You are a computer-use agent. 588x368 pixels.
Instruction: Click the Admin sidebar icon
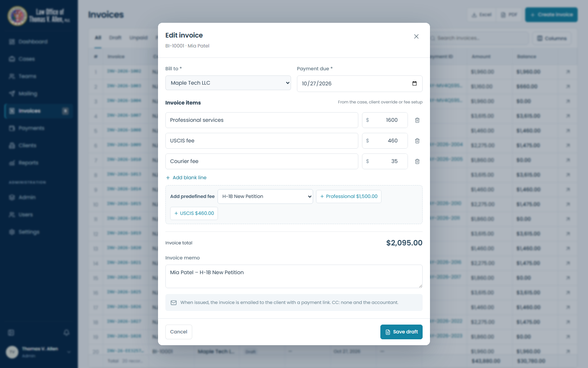12,197
